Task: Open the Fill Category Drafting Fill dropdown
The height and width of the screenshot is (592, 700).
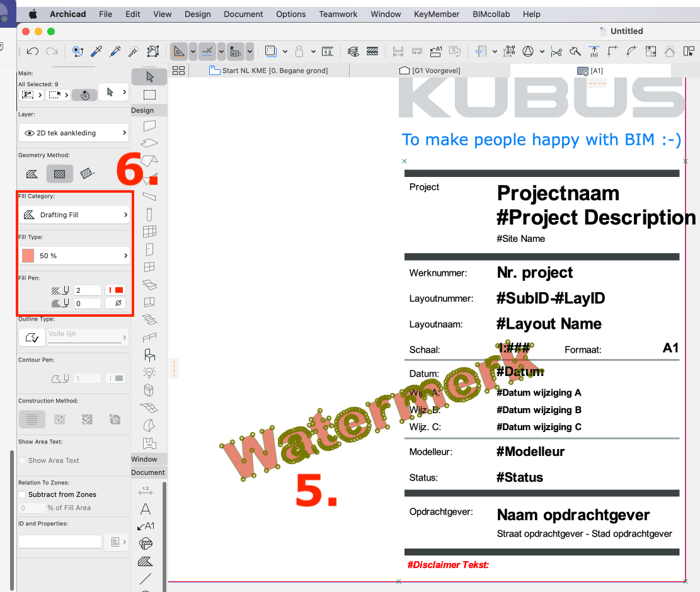Action: click(x=74, y=215)
